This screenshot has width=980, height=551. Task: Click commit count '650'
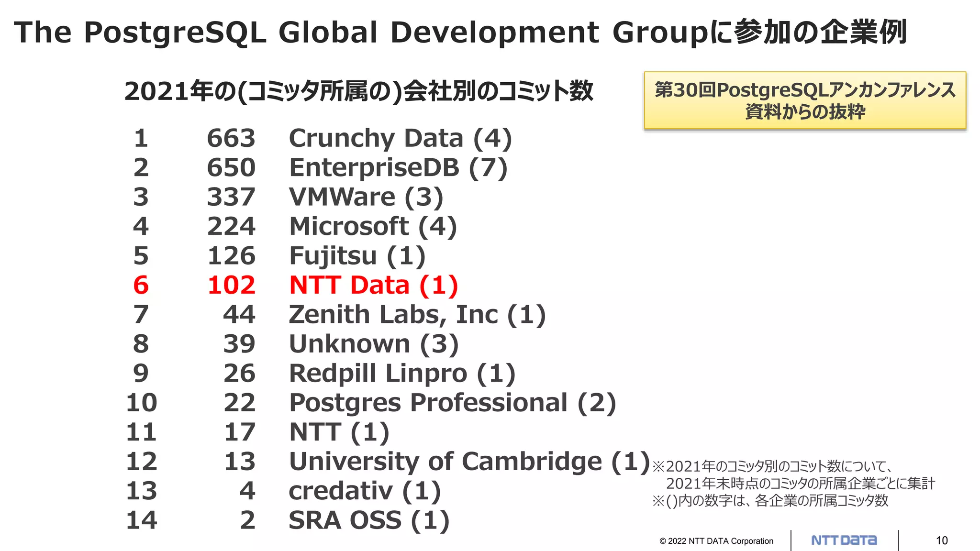[x=231, y=168]
